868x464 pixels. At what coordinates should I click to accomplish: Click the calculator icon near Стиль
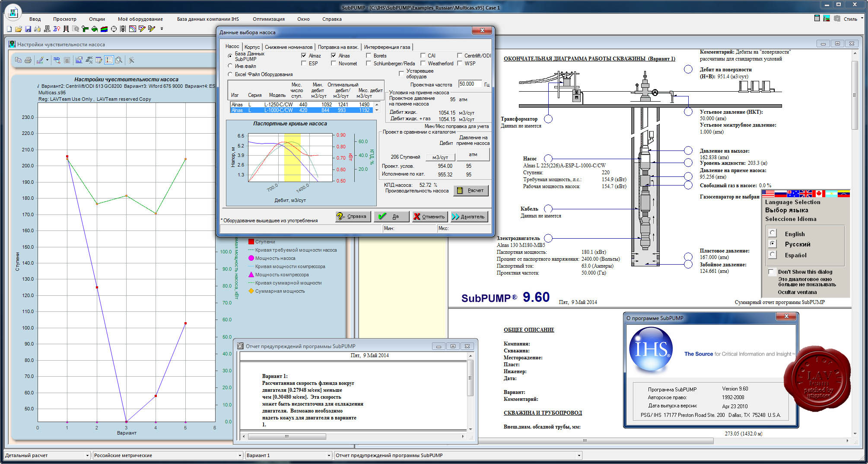point(817,18)
